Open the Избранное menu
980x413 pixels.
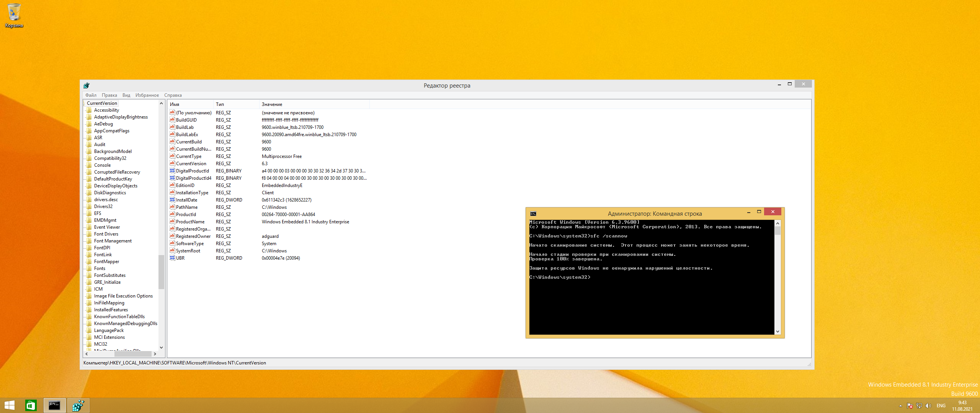(147, 95)
